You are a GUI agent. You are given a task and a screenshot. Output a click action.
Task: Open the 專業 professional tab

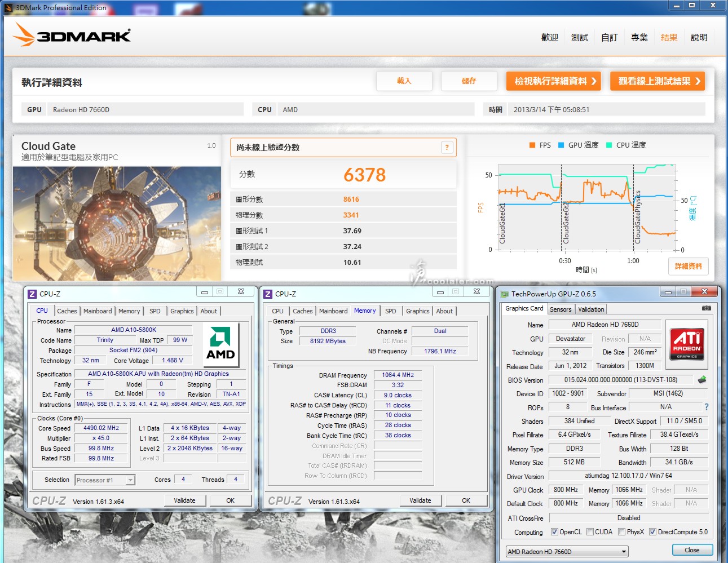click(x=639, y=37)
